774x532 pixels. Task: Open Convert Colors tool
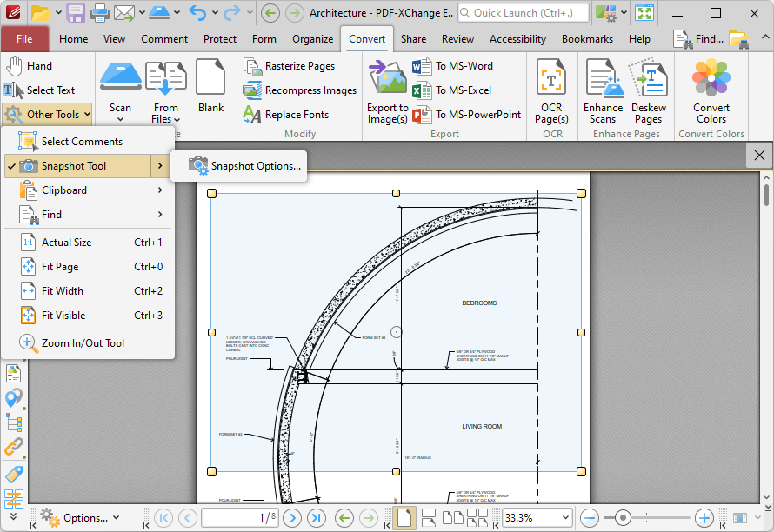[x=711, y=91]
